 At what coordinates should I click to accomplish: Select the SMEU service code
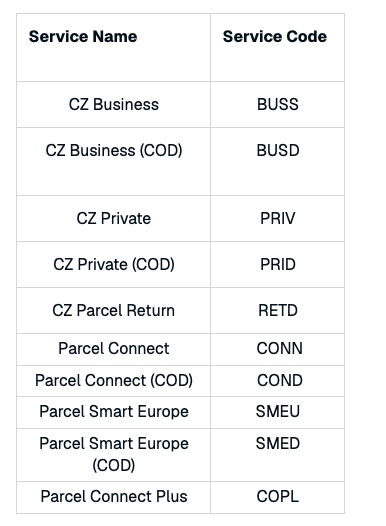(x=278, y=412)
